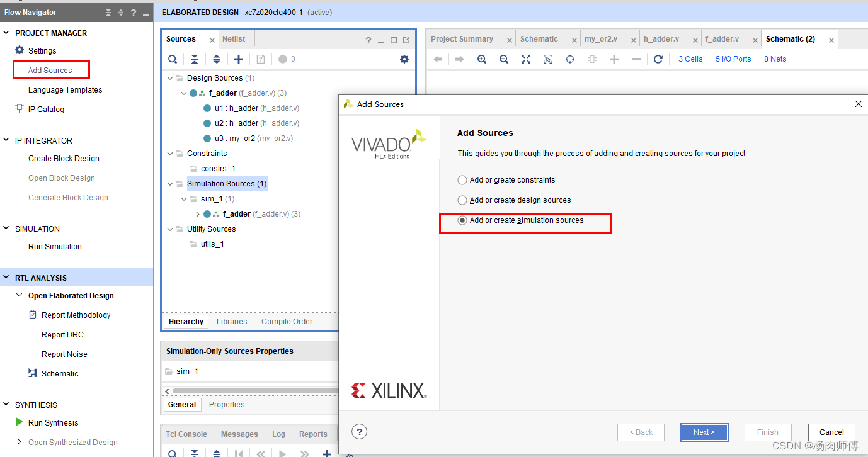Collapse Open Elaborated Design item
This screenshot has width=868, height=457.
coord(20,295)
